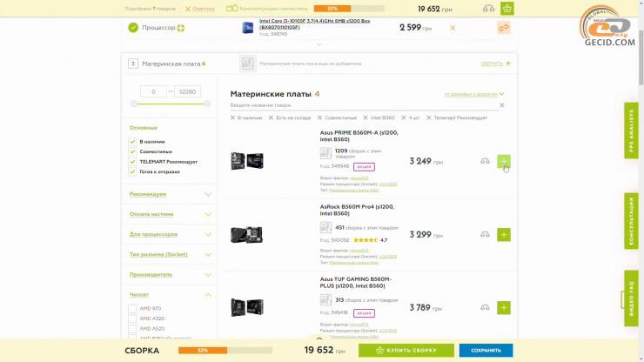The width and height of the screenshot is (644, 362).
Task: Expand the Рекомендуем filter section
Action: 170,194
